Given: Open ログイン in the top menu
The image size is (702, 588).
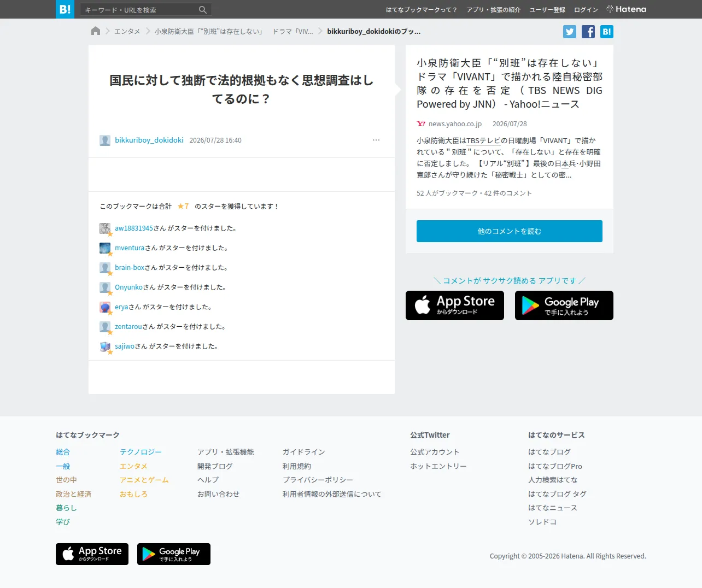Looking at the screenshot, I should pyautogui.click(x=586, y=10).
